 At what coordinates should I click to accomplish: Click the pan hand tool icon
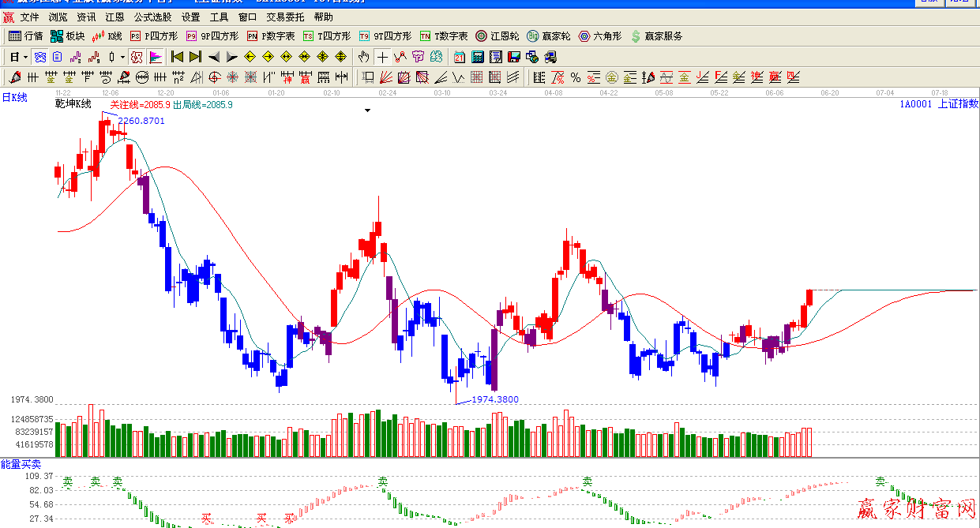tap(363, 57)
